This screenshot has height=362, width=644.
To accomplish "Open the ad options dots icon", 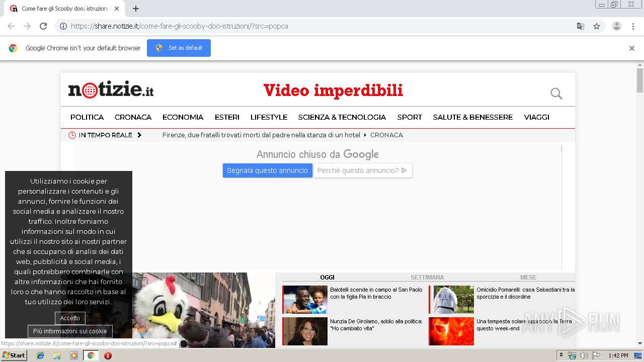I will [x=561, y=148].
